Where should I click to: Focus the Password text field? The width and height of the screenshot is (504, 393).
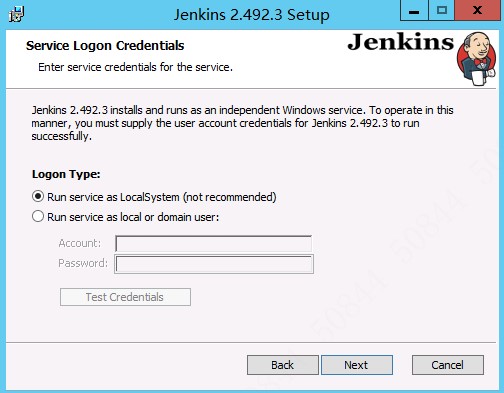(214, 264)
